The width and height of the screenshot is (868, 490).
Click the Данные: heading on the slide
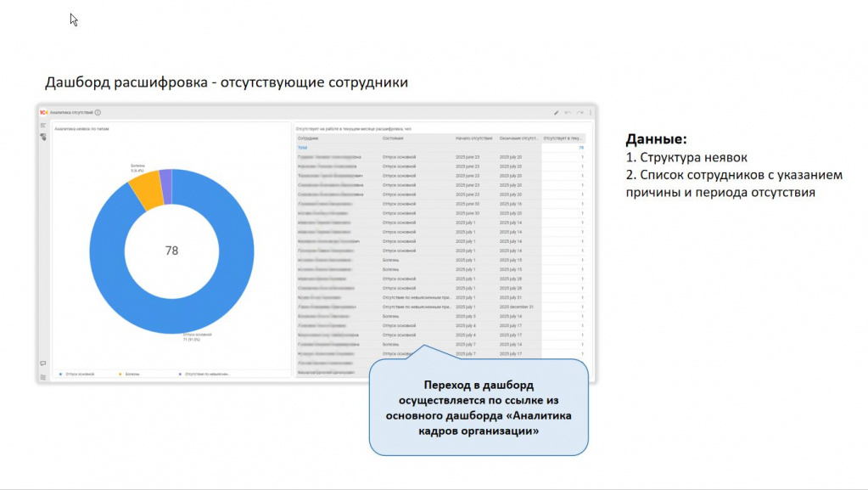pos(657,139)
